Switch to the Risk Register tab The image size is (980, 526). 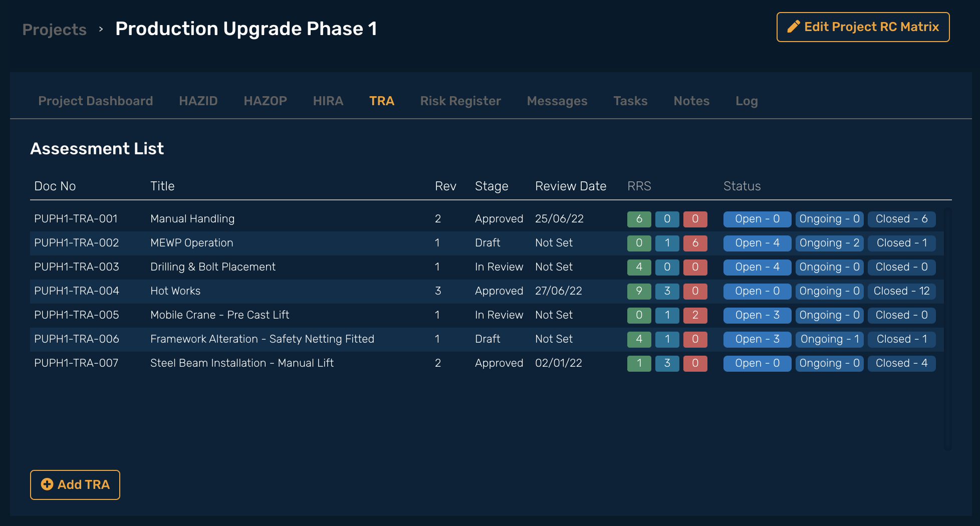pyautogui.click(x=460, y=101)
